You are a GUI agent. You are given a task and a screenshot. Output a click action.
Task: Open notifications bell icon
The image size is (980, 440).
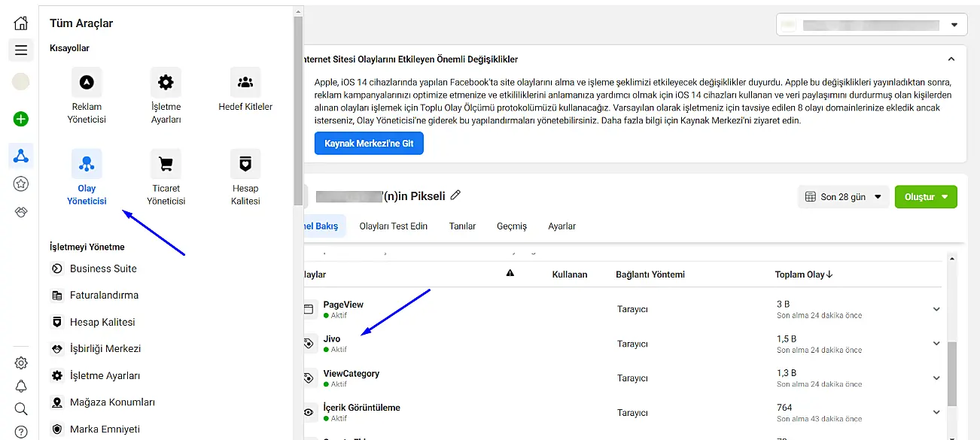[x=21, y=386]
